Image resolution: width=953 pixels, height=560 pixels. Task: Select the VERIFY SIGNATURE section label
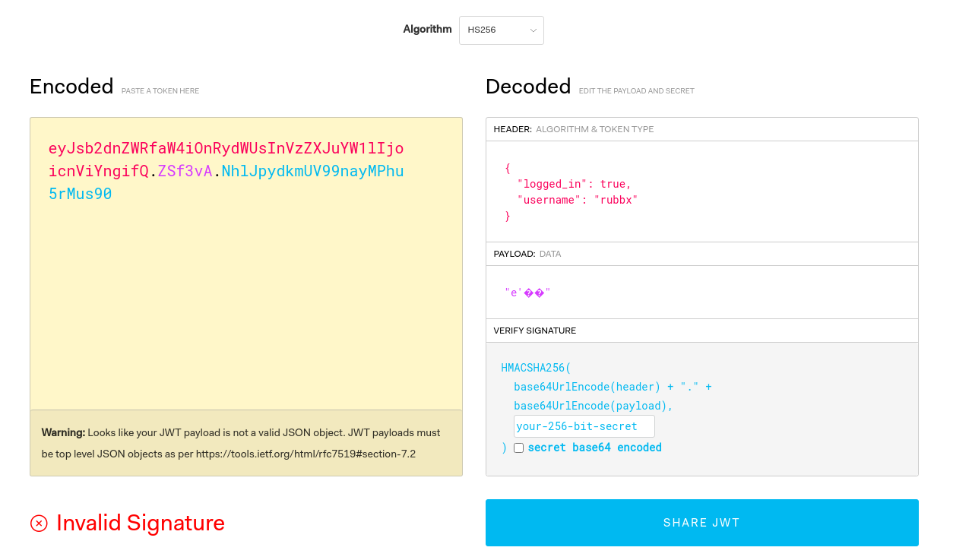tap(534, 331)
